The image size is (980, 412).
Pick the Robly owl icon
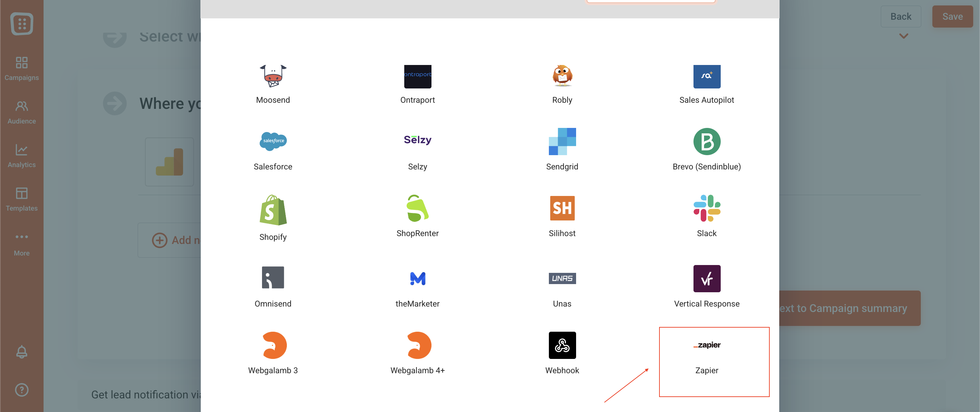click(x=562, y=76)
